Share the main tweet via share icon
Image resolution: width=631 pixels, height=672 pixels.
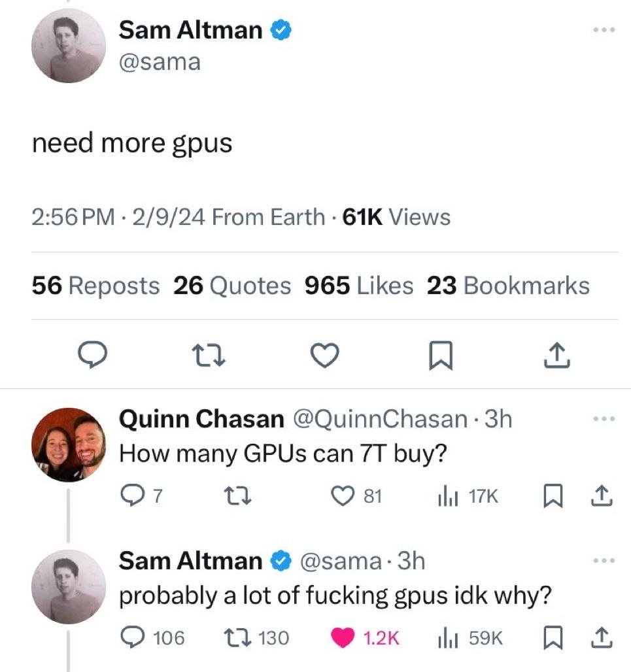(558, 355)
